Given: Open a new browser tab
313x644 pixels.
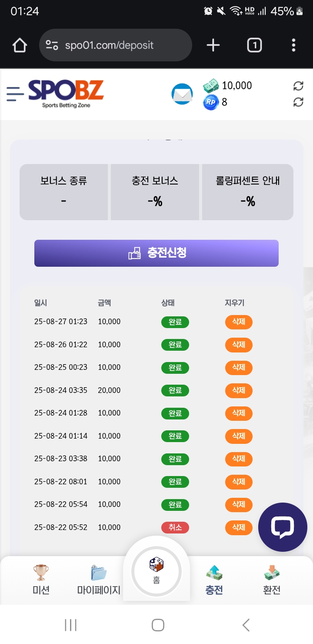Looking at the screenshot, I should tap(213, 45).
